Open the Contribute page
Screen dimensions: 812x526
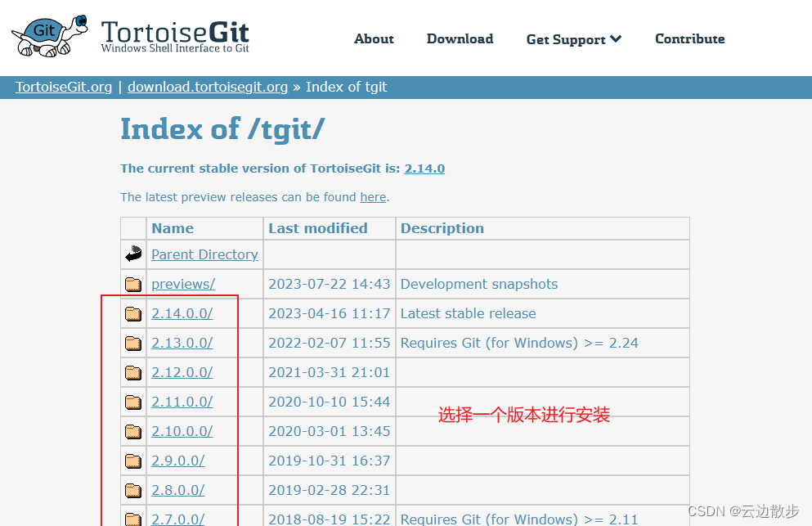[690, 39]
